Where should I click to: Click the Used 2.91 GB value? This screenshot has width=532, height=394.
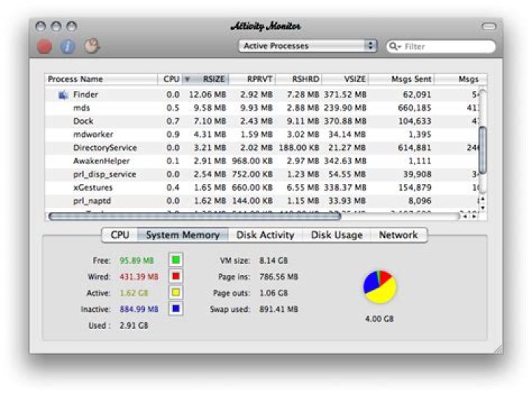pyautogui.click(x=134, y=325)
